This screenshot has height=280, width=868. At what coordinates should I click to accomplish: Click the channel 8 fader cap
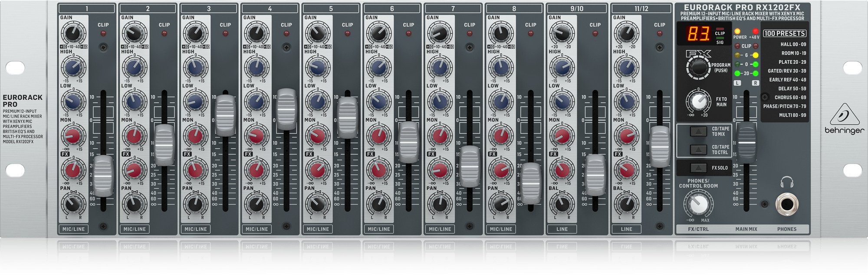point(531,183)
